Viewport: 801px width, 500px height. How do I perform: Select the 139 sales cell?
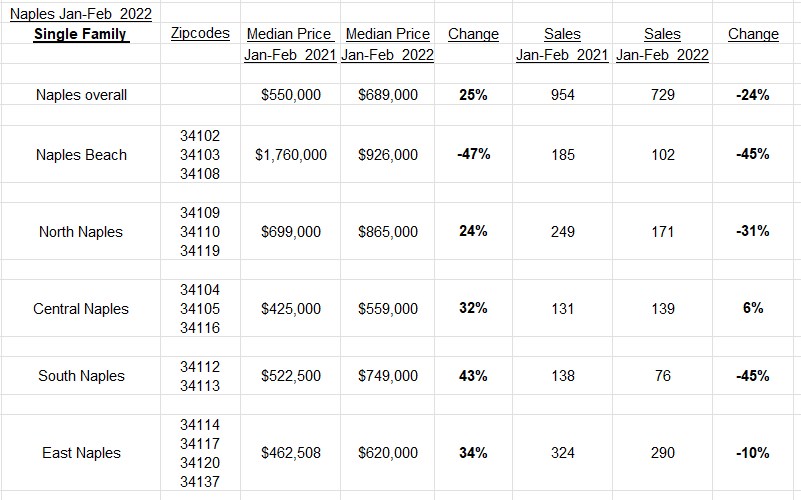663,309
